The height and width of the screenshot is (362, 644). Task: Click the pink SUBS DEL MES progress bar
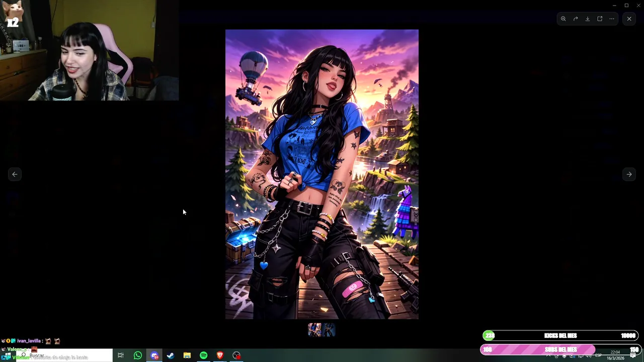(x=560, y=349)
